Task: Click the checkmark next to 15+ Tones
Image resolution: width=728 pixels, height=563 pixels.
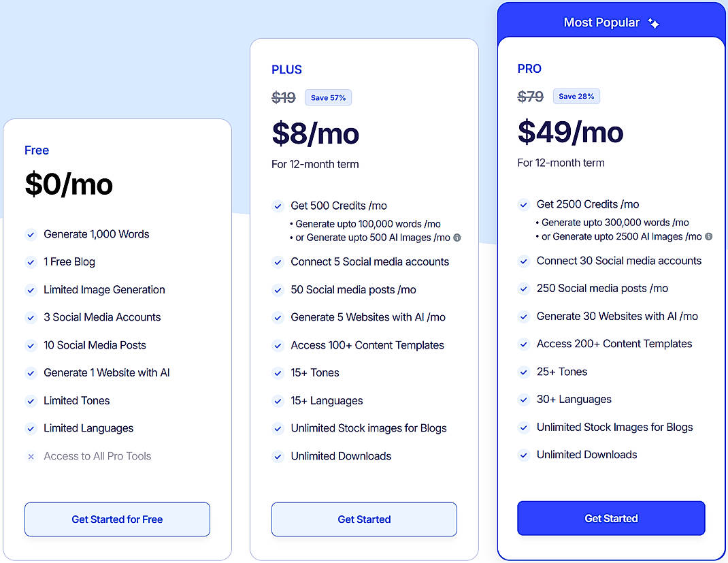Action: [x=278, y=373]
